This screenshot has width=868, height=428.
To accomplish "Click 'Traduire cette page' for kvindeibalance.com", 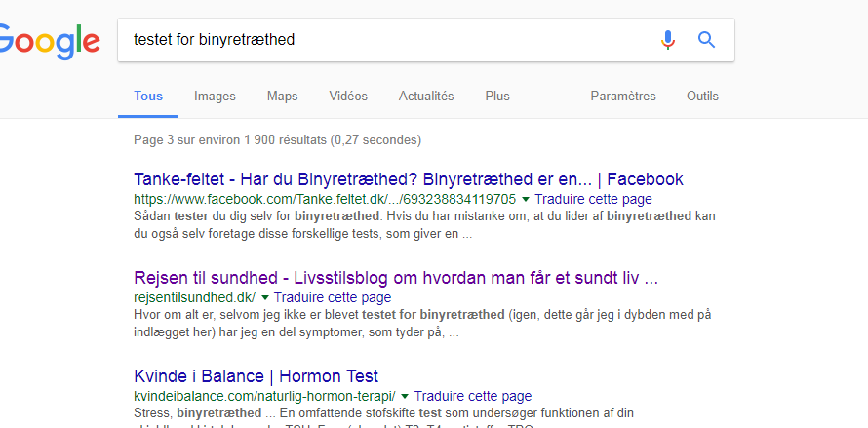I will 473,396.
